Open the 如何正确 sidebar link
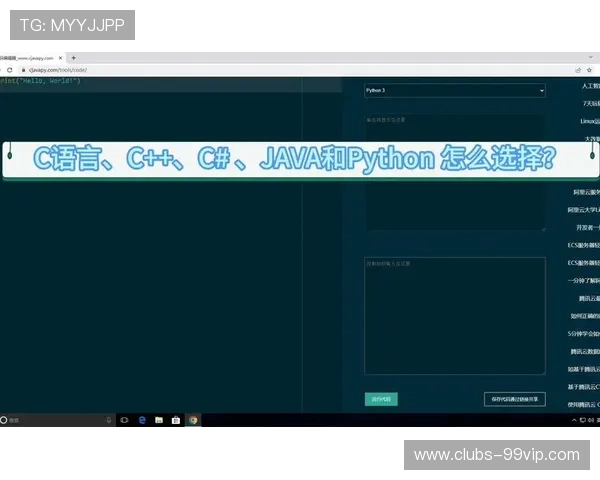 585,316
